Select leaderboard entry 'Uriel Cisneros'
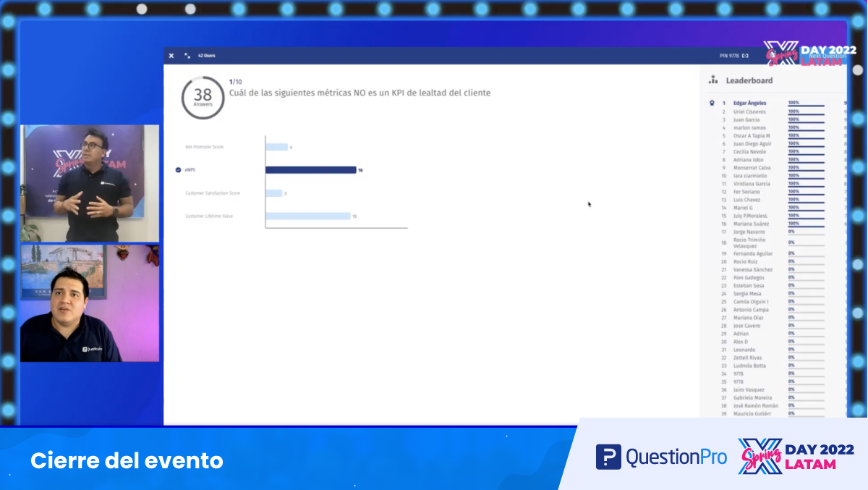 749,112
